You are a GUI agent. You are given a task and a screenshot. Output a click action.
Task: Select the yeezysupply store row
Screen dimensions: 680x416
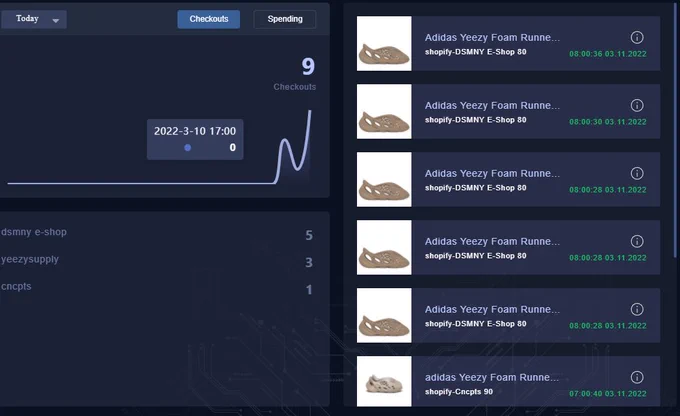point(157,260)
